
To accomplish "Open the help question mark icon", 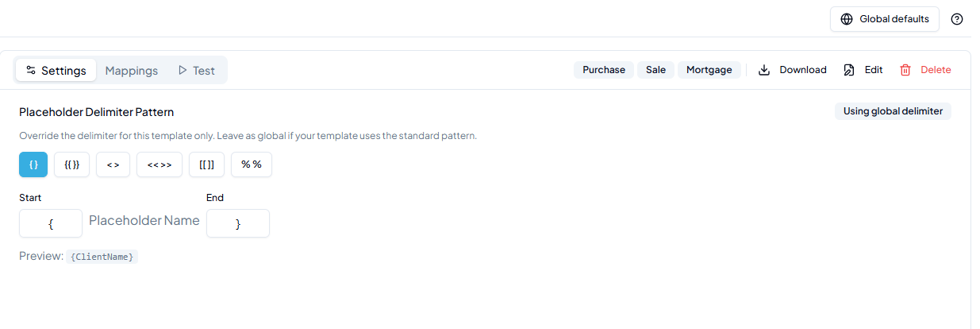I will (x=957, y=19).
